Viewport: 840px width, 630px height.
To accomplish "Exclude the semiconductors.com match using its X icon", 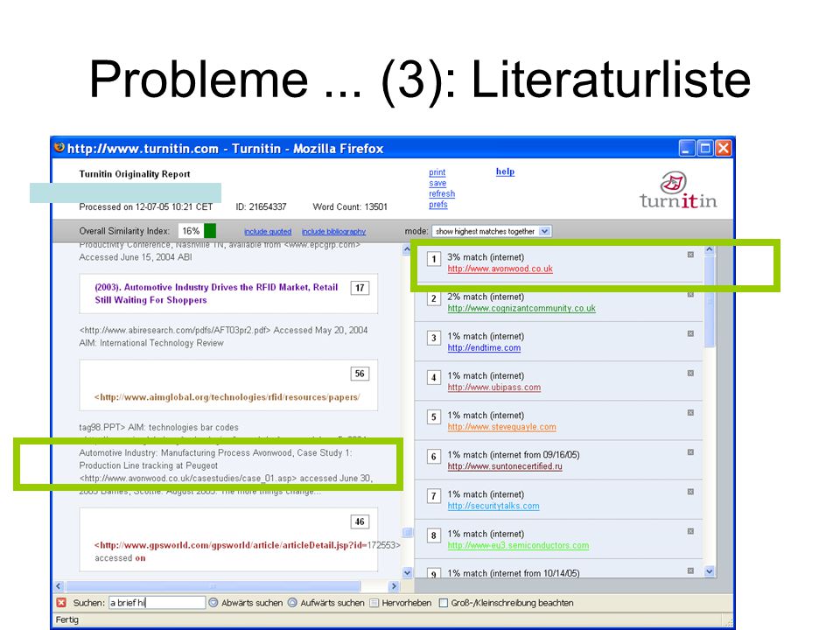I will pos(690,531).
